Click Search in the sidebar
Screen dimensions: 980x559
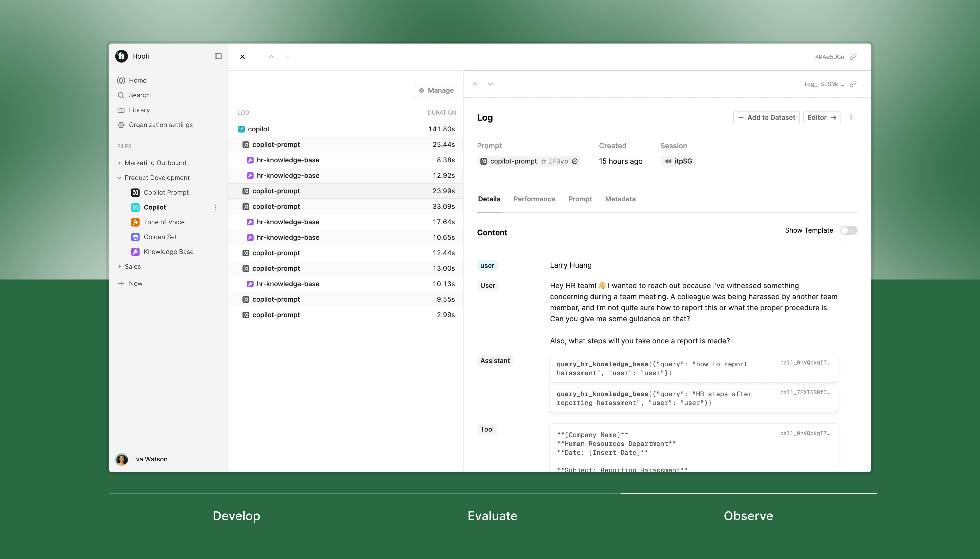(x=139, y=95)
